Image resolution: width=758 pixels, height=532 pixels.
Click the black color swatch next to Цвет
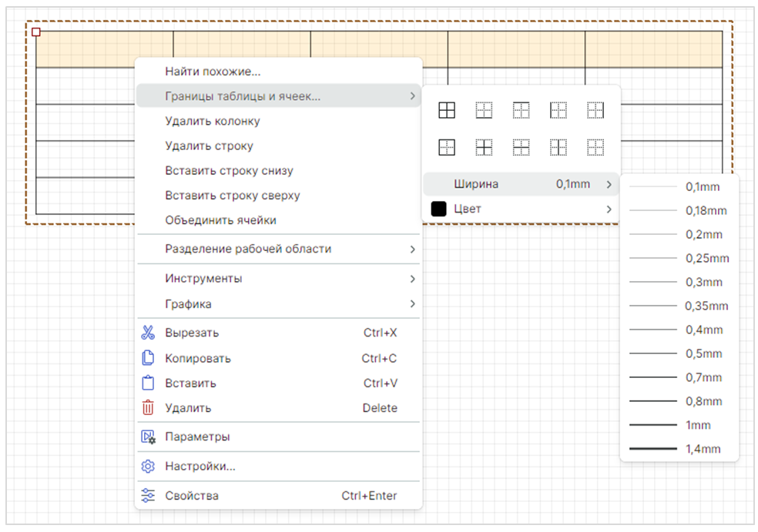pos(439,209)
